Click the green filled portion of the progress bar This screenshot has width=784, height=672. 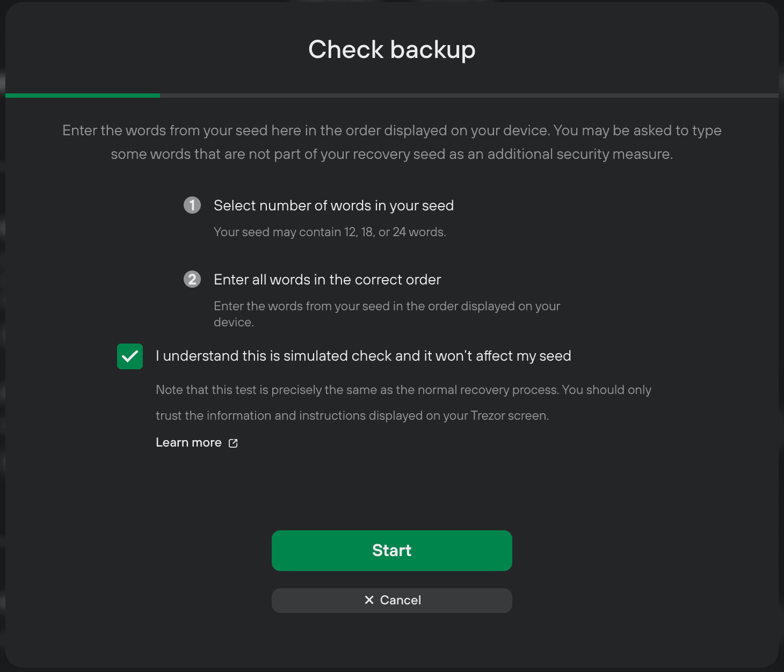(83, 96)
